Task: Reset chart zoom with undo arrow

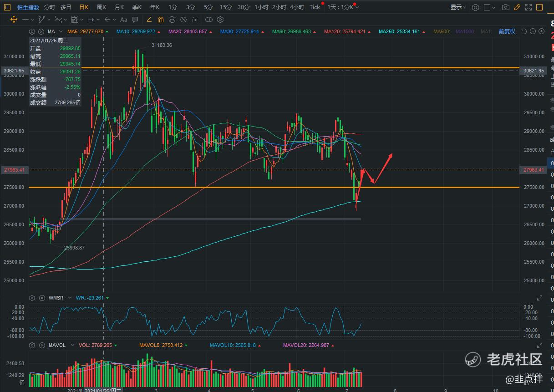Action: tap(524, 31)
